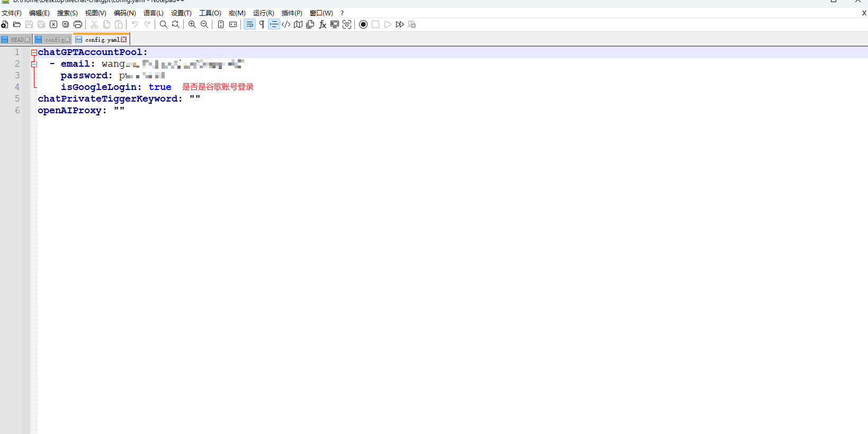Screen dimensions: 868x434
Task: Redo the last undone edit
Action: click(x=147, y=24)
